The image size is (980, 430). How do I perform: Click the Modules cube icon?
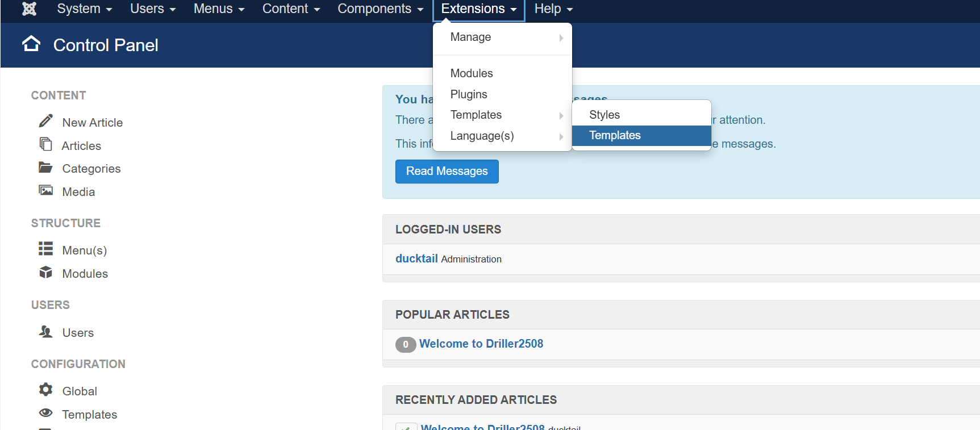pos(45,272)
